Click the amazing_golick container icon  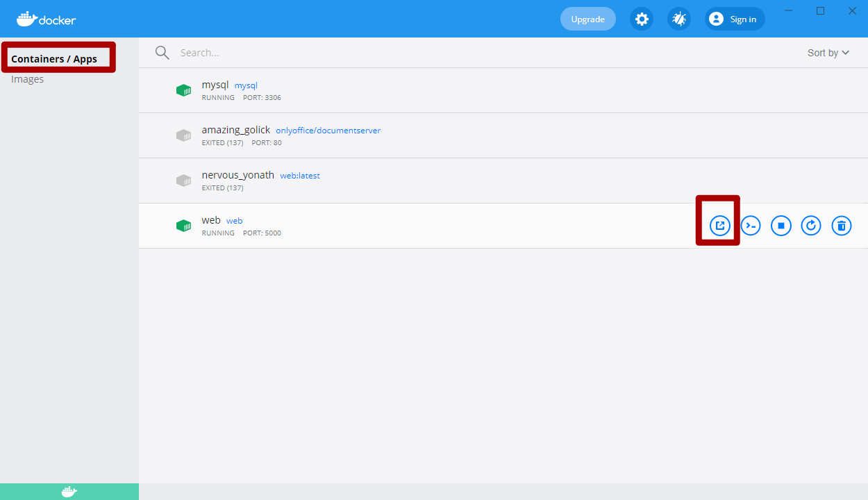tap(183, 135)
